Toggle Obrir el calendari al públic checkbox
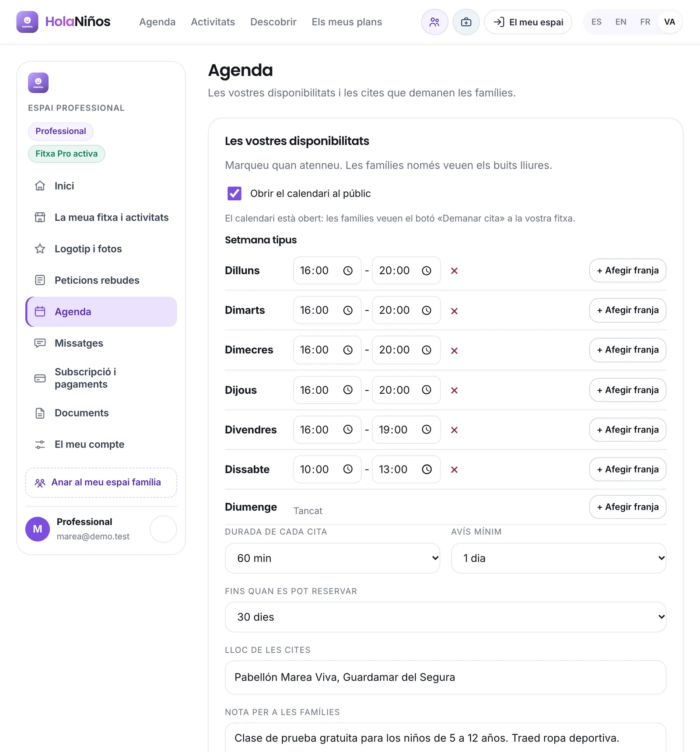The image size is (700, 752). [234, 193]
